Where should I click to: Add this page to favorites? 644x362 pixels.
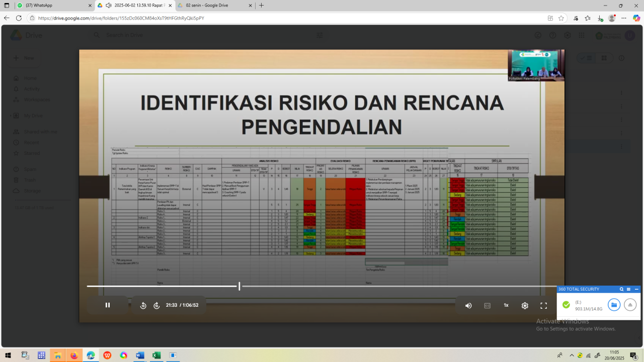pos(561,18)
